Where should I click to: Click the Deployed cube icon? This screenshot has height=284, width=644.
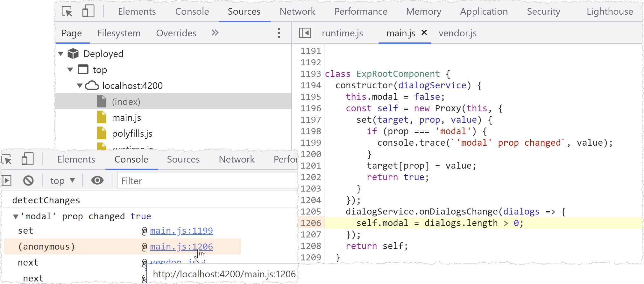tap(73, 54)
